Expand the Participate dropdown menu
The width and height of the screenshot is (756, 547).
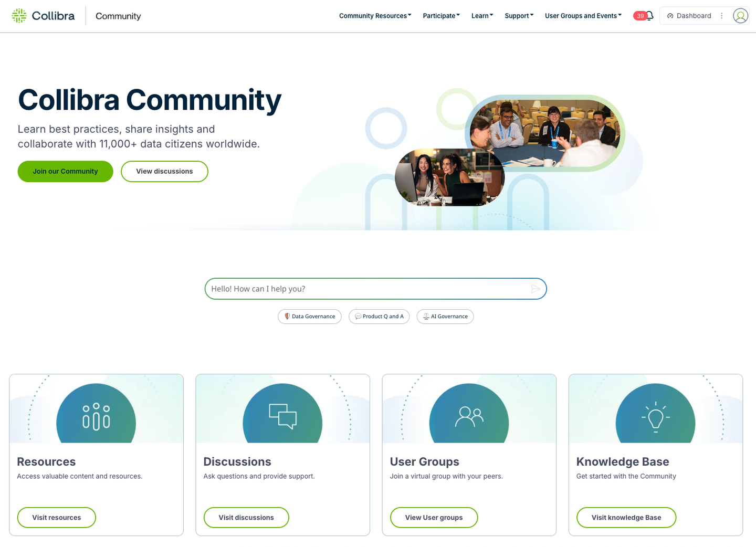pos(441,16)
